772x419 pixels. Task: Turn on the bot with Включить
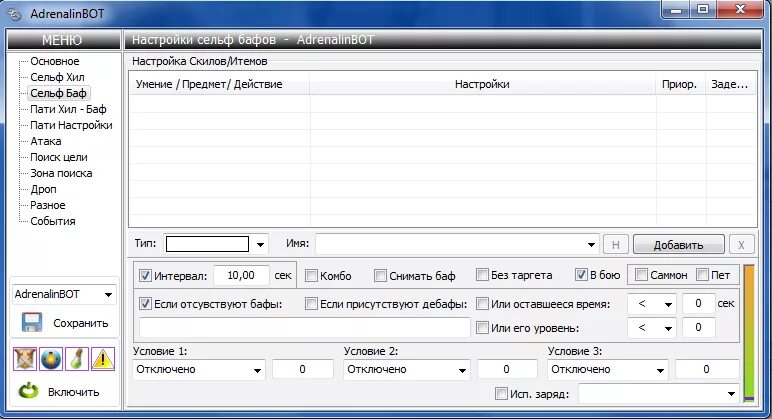coord(59,392)
